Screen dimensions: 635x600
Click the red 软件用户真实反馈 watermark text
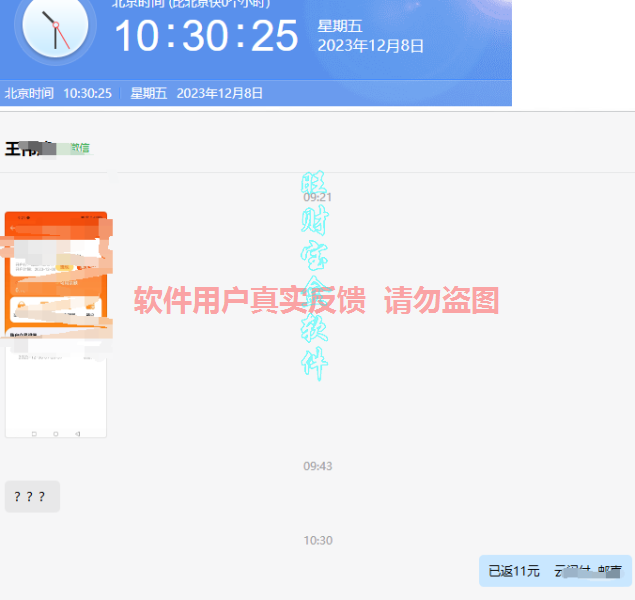click(250, 300)
